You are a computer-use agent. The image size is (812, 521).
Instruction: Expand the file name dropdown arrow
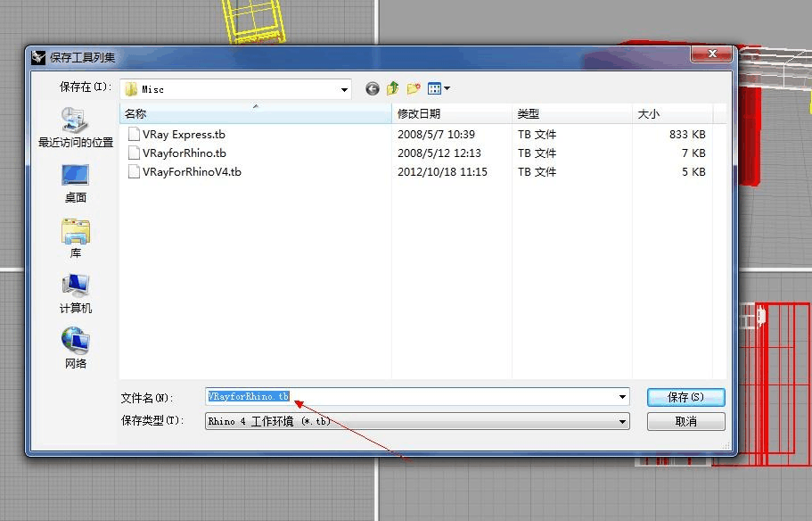[622, 397]
